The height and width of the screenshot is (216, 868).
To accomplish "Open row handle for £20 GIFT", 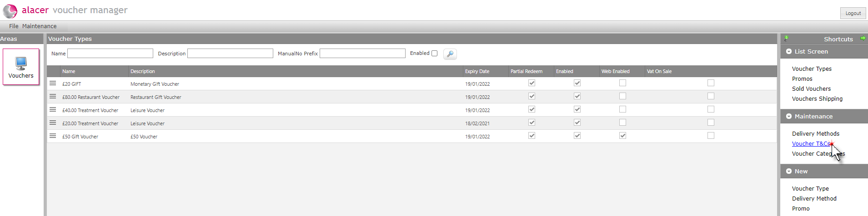I will coord(53,83).
